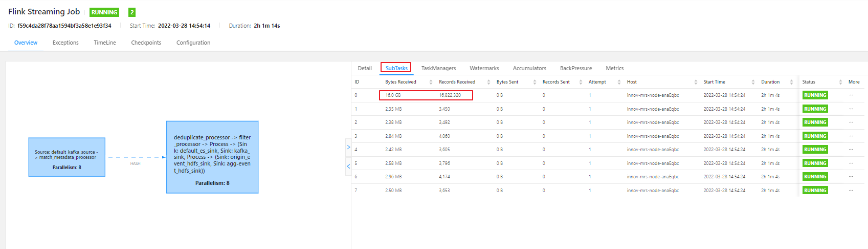
Task: Sort by Records Sent column arrows
Action: 581,82
